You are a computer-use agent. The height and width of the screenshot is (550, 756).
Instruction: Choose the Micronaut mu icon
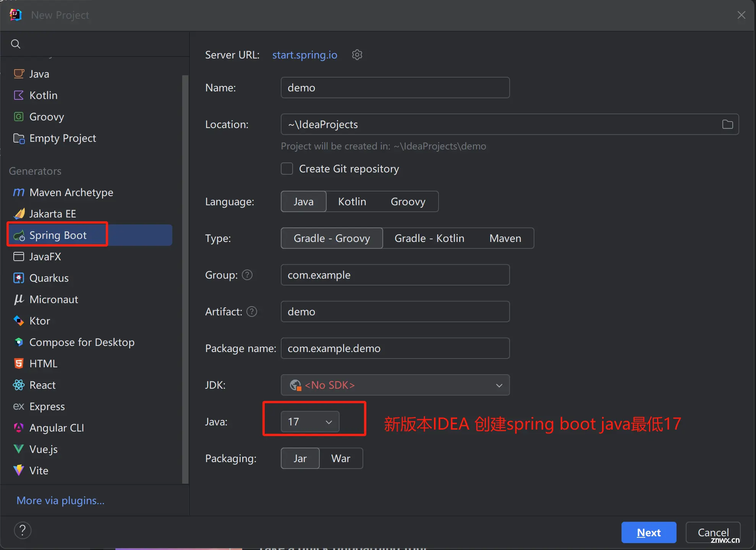[x=19, y=299]
